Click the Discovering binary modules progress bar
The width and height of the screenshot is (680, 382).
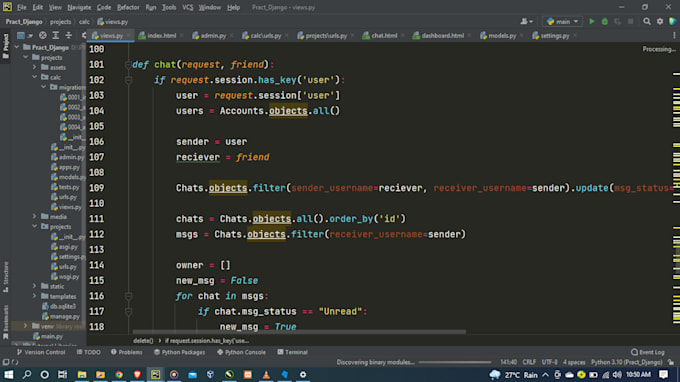(454, 362)
